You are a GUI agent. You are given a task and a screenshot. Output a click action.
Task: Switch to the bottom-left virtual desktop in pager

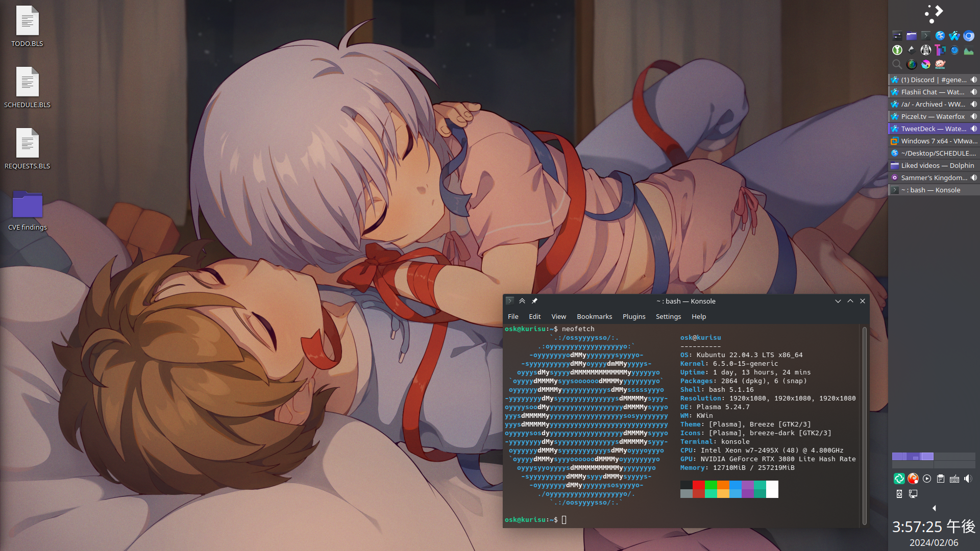[x=913, y=464]
